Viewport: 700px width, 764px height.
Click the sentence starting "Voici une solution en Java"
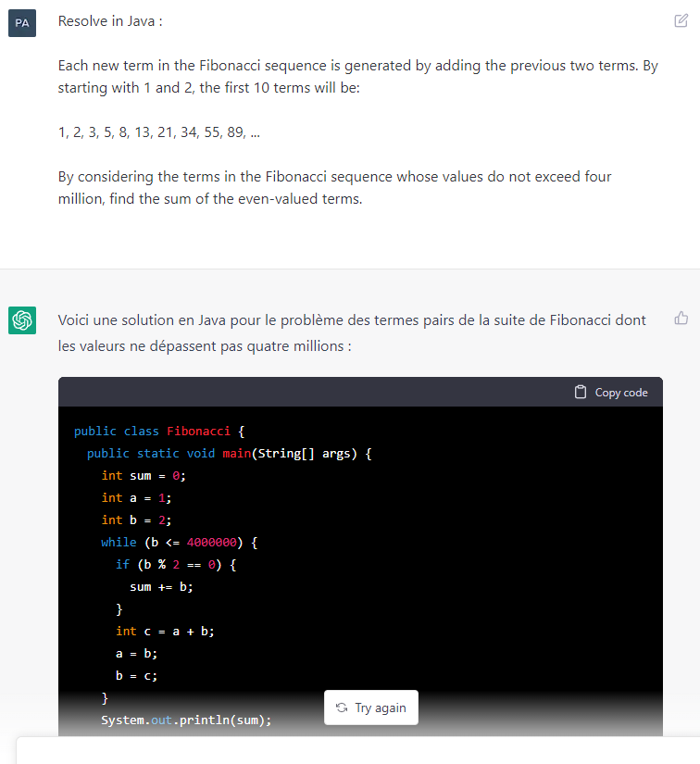click(x=352, y=332)
